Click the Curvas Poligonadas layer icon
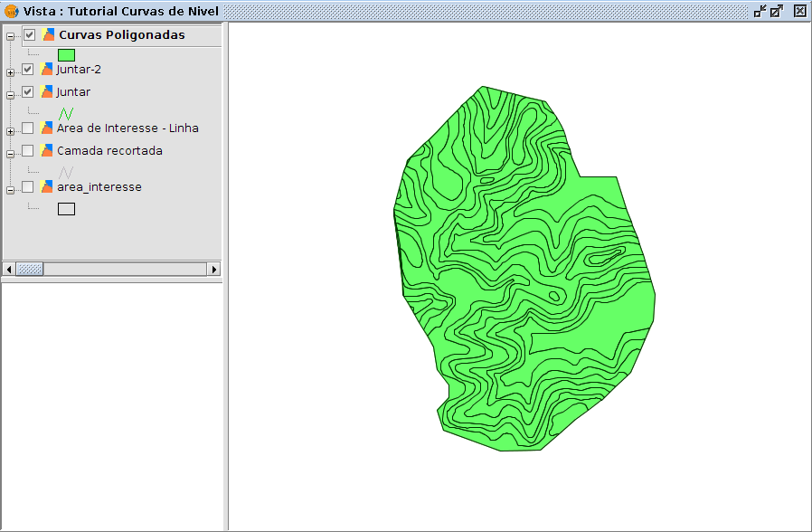 48,35
